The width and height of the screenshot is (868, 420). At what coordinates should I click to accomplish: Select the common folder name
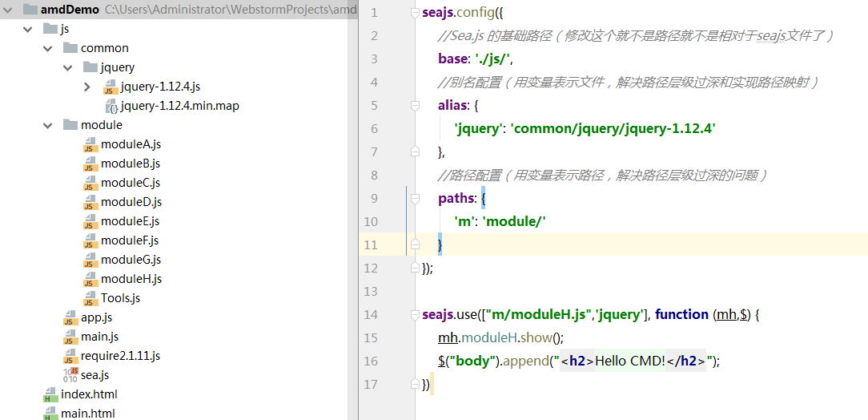click(x=105, y=48)
